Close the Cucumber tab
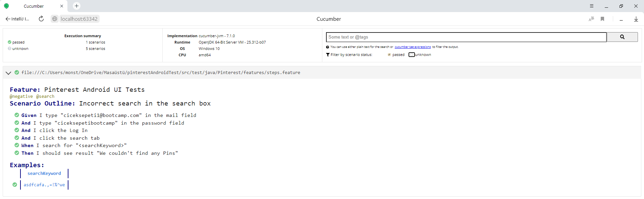Viewport: 644px width, 199px height. point(62,6)
